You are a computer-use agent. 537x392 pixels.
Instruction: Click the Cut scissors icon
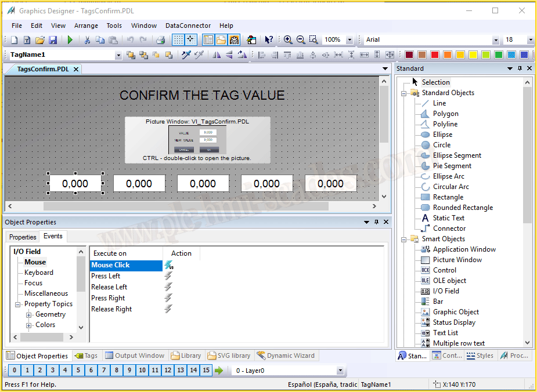[87, 40]
